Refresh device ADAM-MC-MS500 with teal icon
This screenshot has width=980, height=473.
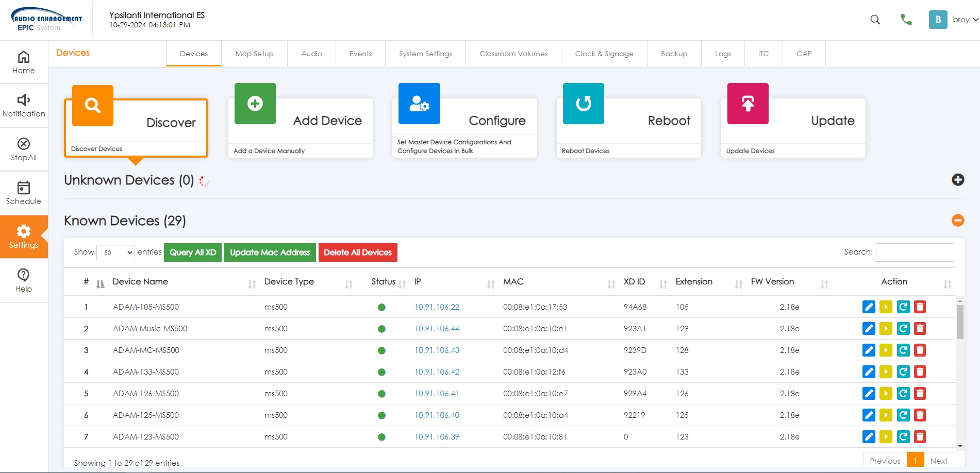pos(903,350)
